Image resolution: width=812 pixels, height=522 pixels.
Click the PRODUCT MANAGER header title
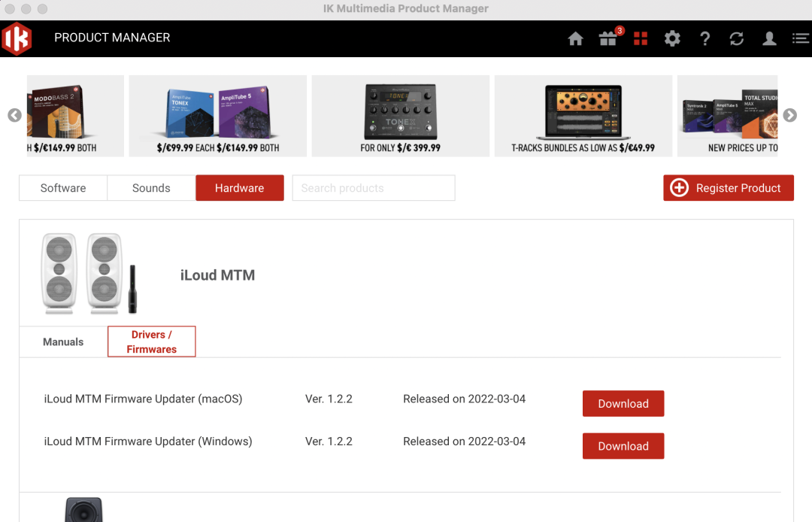click(x=112, y=38)
